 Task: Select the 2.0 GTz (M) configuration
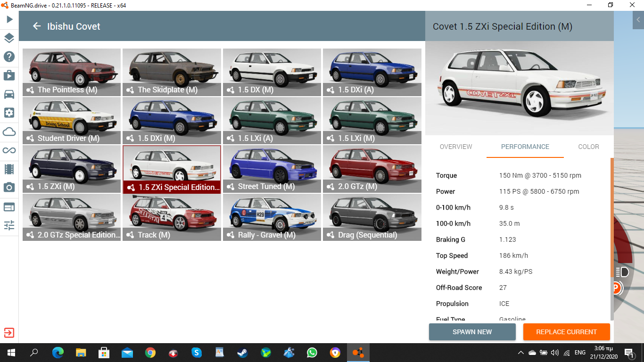(372, 169)
